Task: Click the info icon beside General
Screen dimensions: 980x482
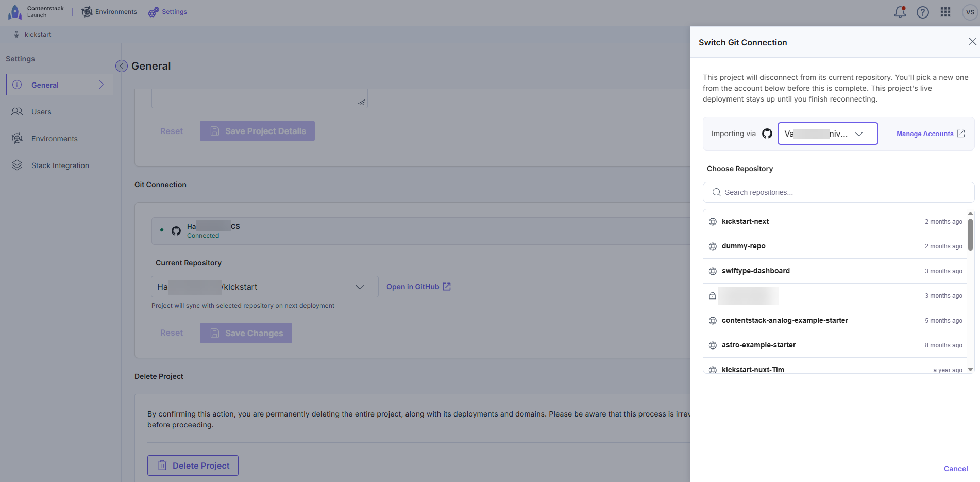Action: click(x=17, y=85)
